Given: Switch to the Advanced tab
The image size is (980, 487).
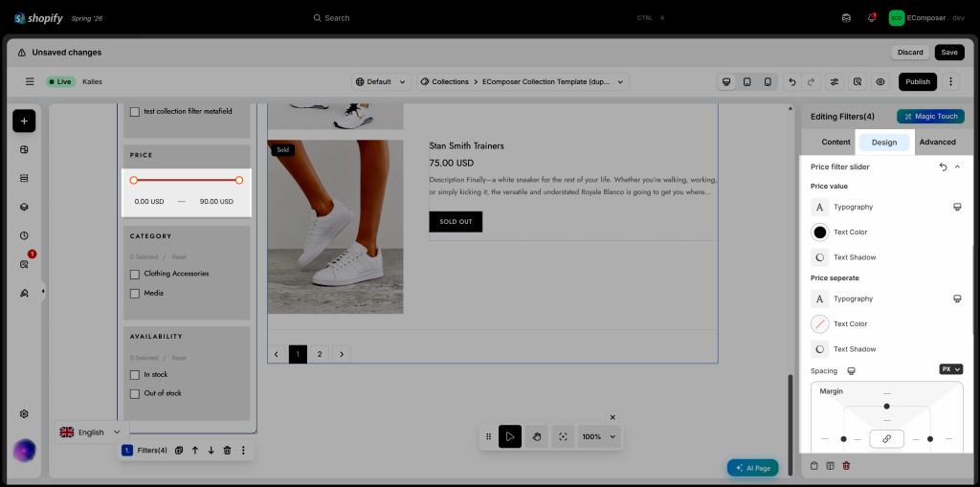Looking at the screenshot, I should pos(937,142).
